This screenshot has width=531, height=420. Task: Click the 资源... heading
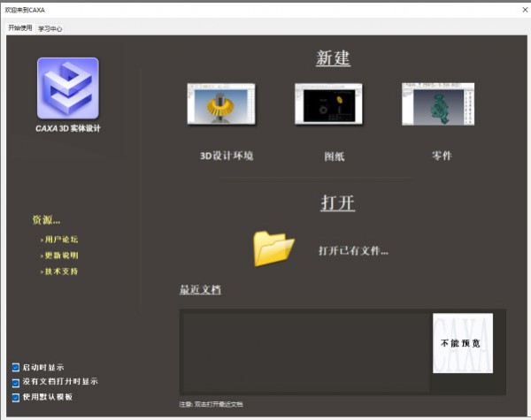46,220
